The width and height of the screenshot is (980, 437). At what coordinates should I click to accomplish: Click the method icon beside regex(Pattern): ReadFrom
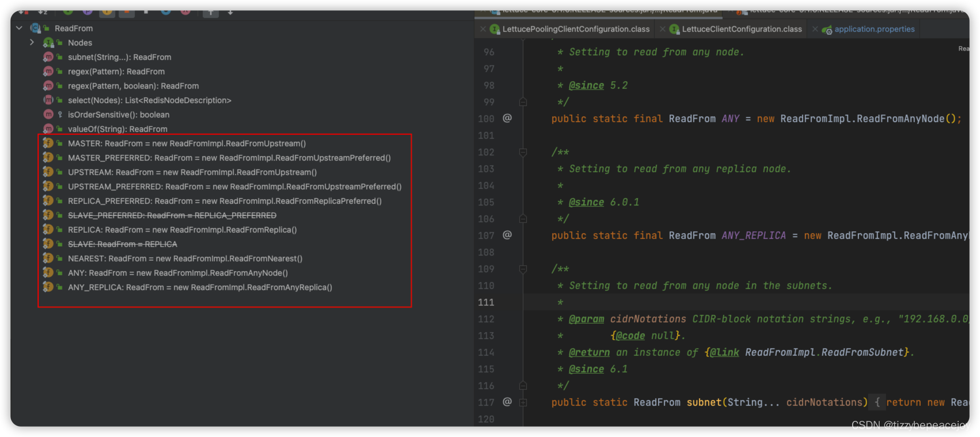click(48, 71)
